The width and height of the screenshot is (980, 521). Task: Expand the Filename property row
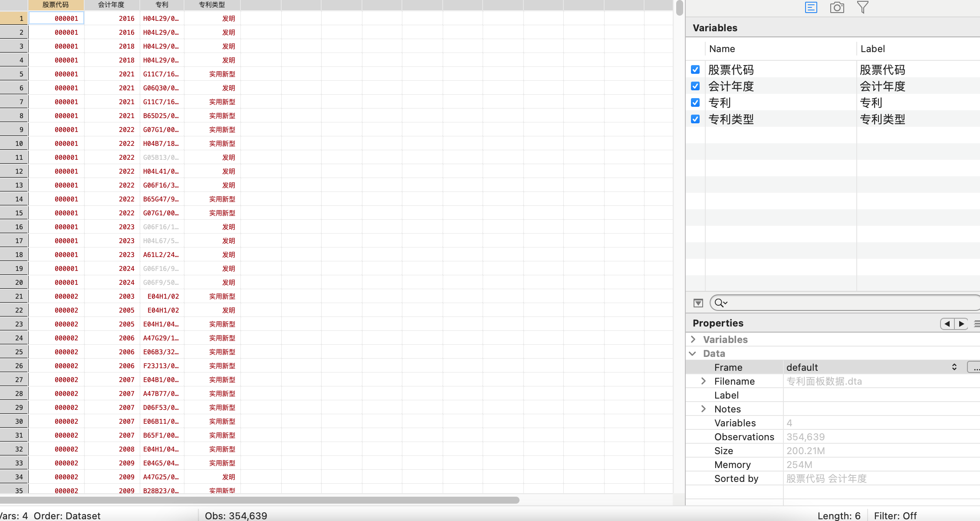[704, 381]
